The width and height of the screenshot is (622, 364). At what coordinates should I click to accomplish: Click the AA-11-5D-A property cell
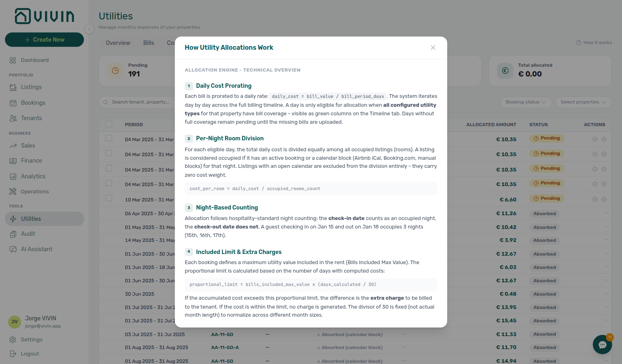(225, 348)
